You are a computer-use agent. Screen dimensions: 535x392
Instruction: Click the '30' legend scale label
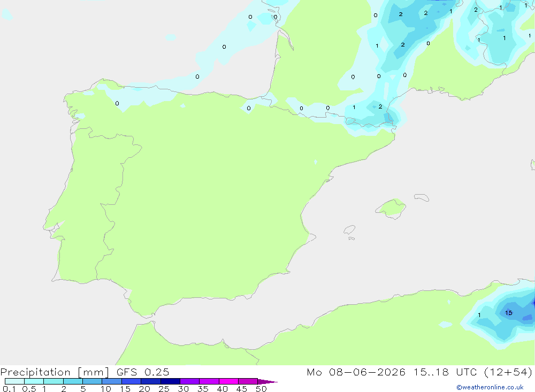pos(183,389)
